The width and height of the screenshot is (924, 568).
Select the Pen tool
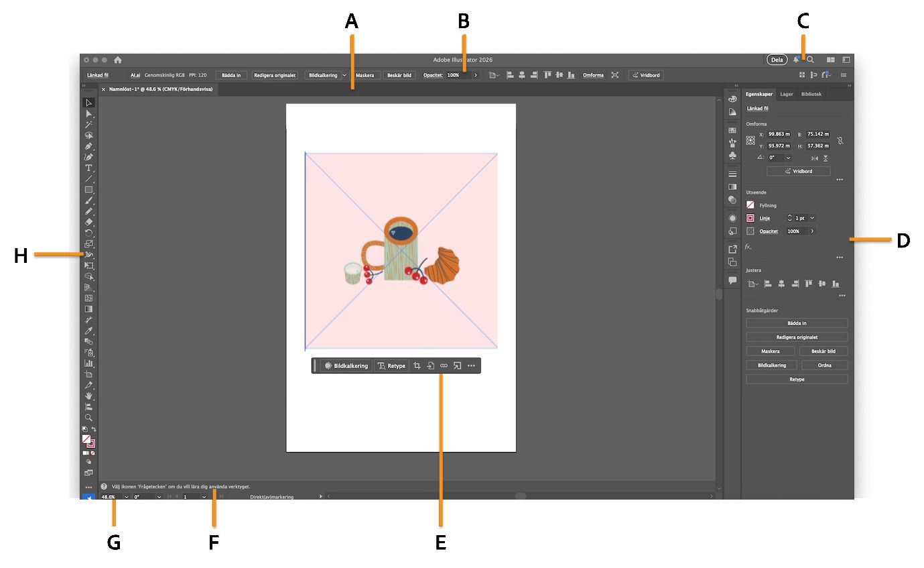tap(88, 146)
